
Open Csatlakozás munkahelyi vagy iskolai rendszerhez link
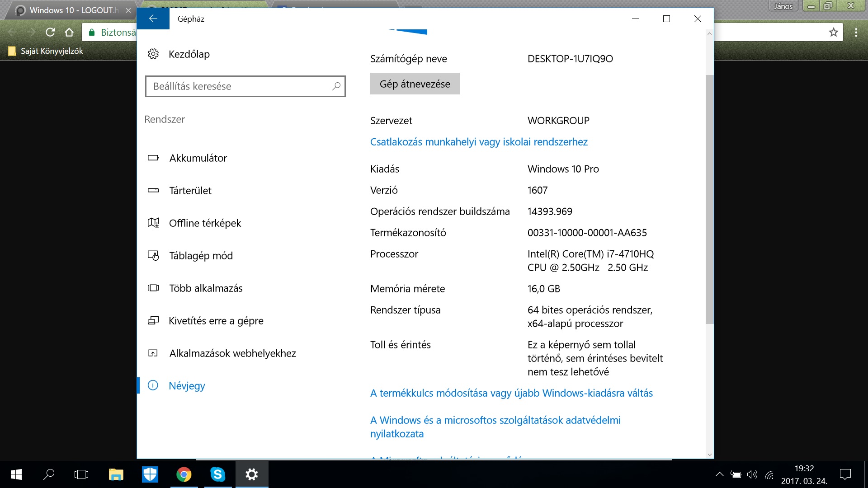479,142
